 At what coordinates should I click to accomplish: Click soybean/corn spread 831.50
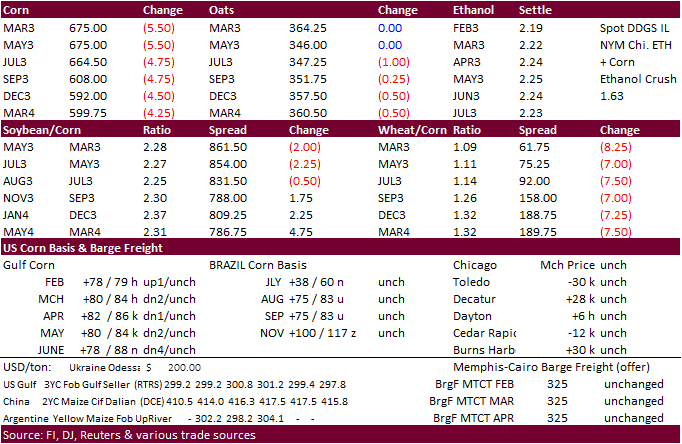click(x=227, y=181)
